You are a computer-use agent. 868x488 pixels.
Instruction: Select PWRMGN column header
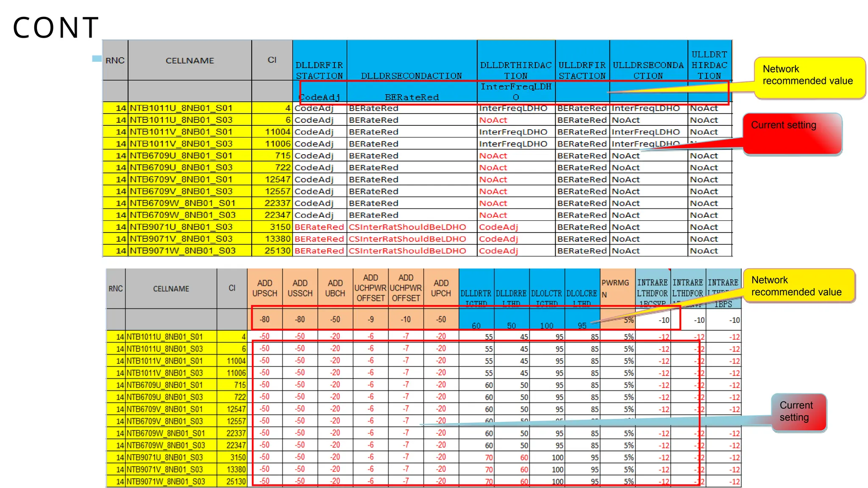coord(618,288)
